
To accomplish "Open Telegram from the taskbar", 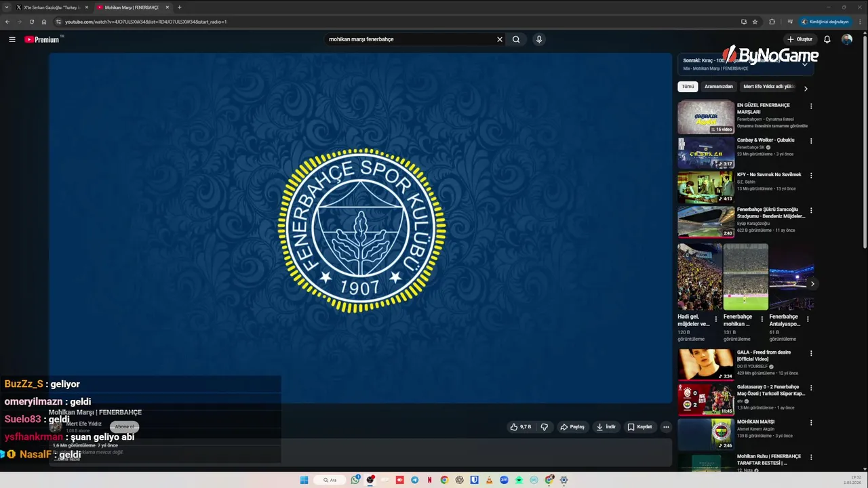I will tap(415, 480).
